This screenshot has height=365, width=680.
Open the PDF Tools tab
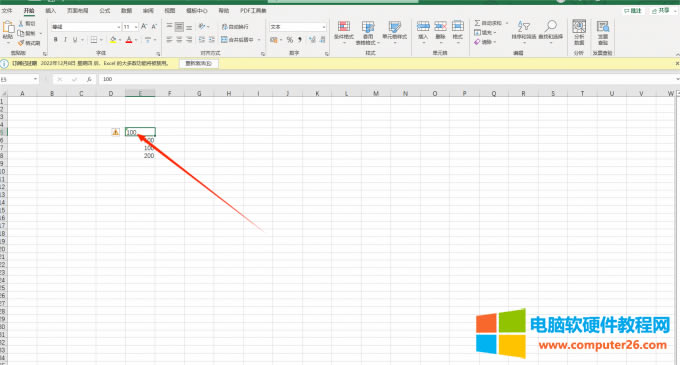pos(253,10)
